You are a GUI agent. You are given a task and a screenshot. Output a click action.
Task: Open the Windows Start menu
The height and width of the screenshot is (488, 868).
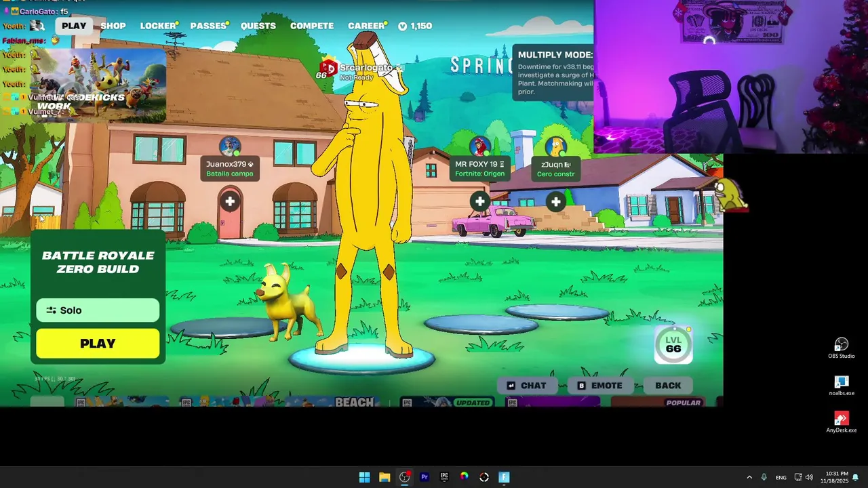point(364,477)
